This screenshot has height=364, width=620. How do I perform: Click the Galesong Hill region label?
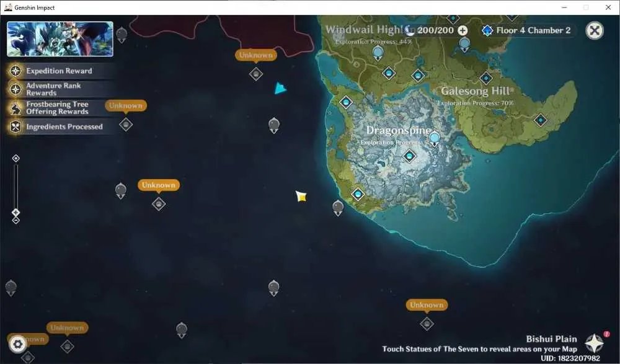click(x=475, y=91)
